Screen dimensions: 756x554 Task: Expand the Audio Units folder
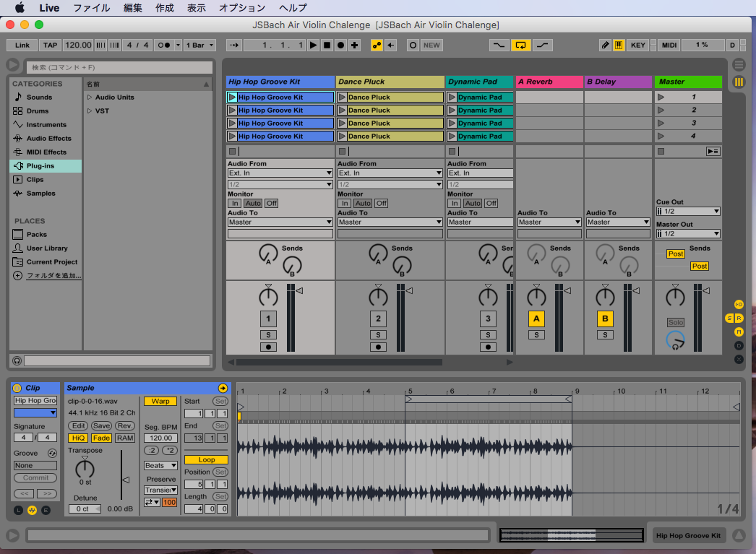tap(90, 98)
